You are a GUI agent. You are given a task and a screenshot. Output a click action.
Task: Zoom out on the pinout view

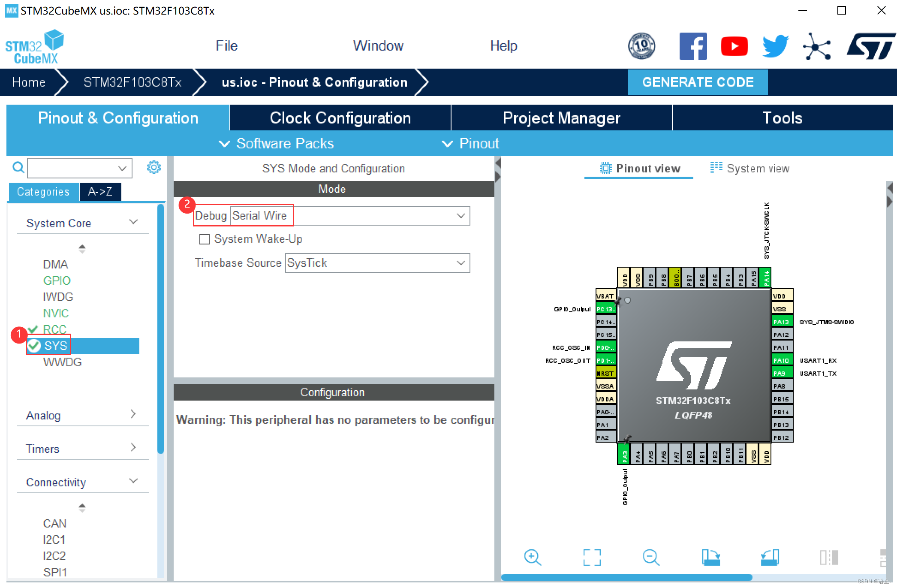point(651,557)
